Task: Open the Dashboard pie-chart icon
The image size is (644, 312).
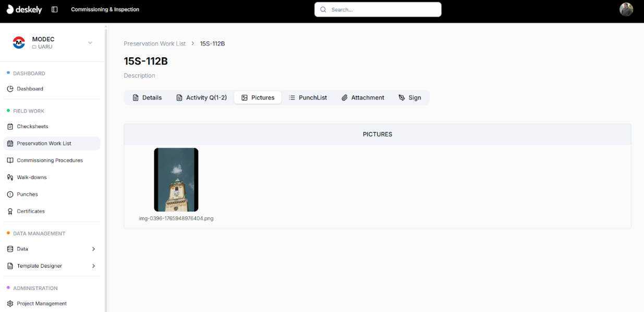Action: [x=10, y=89]
